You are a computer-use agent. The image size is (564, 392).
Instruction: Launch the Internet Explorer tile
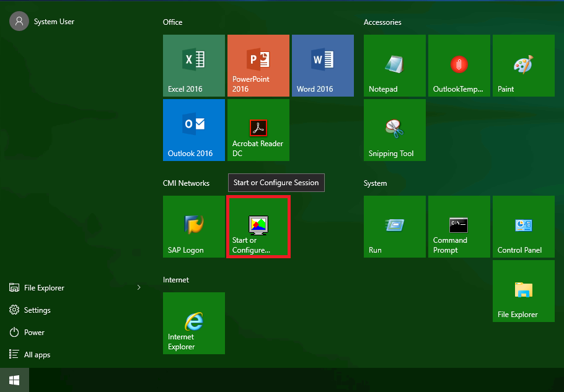click(194, 323)
